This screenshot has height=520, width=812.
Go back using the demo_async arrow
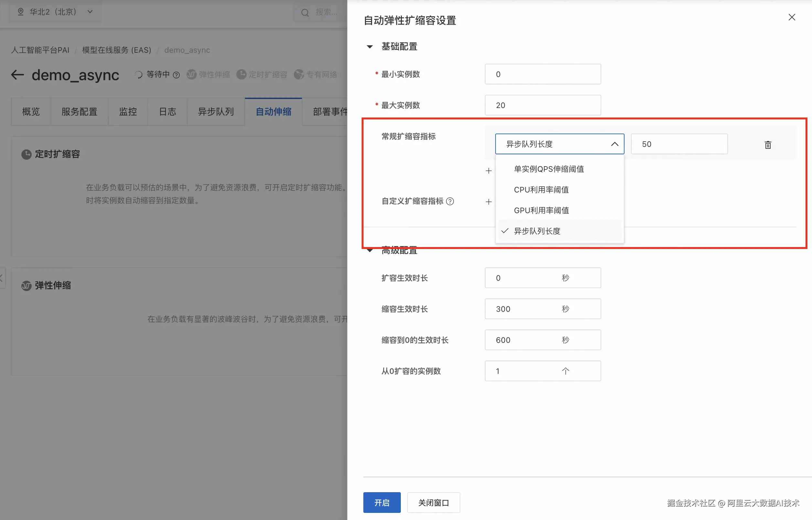(17, 75)
